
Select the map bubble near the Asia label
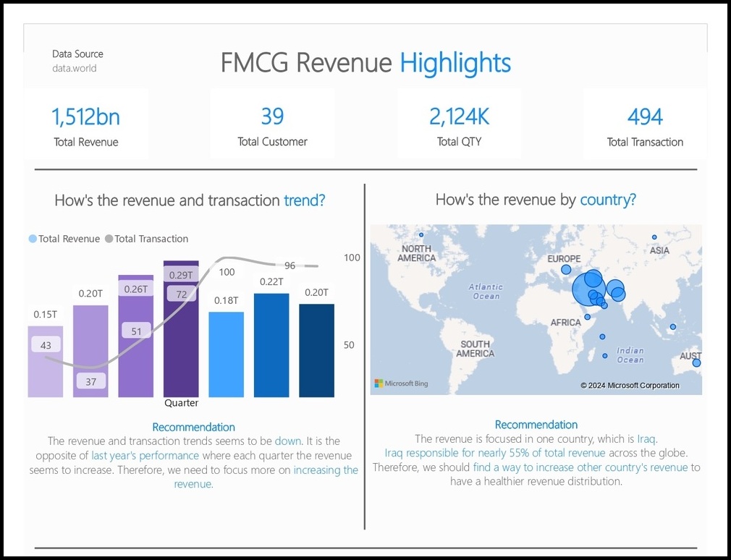pos(654,237)
